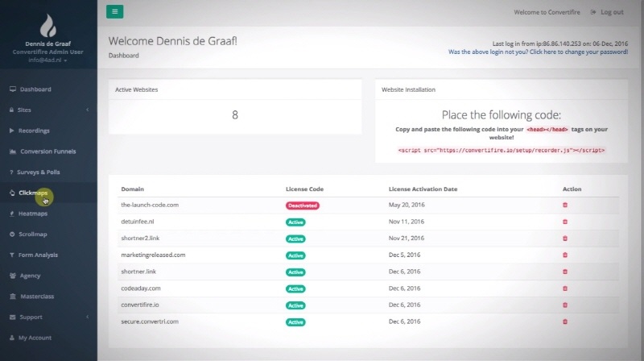Click the Agency people icon
Screen dimensions: 644x361
13,276
